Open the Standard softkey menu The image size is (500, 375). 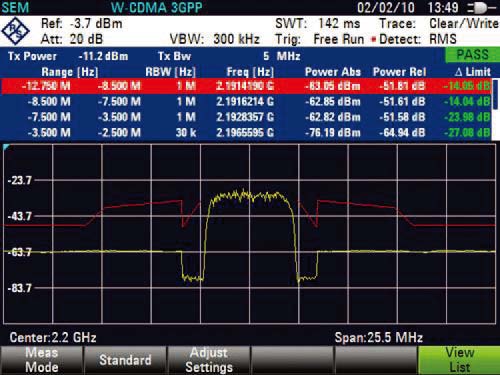pos(125,360)
